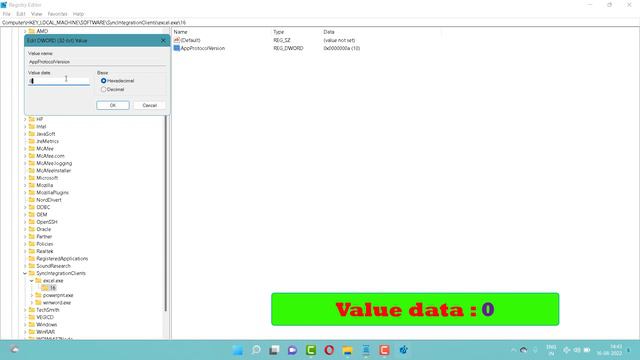Screen dimensions: 640x360
Task: Collapse the SyncIntegrationClients key
Action: pyautogui.click(x=25, y=273)
